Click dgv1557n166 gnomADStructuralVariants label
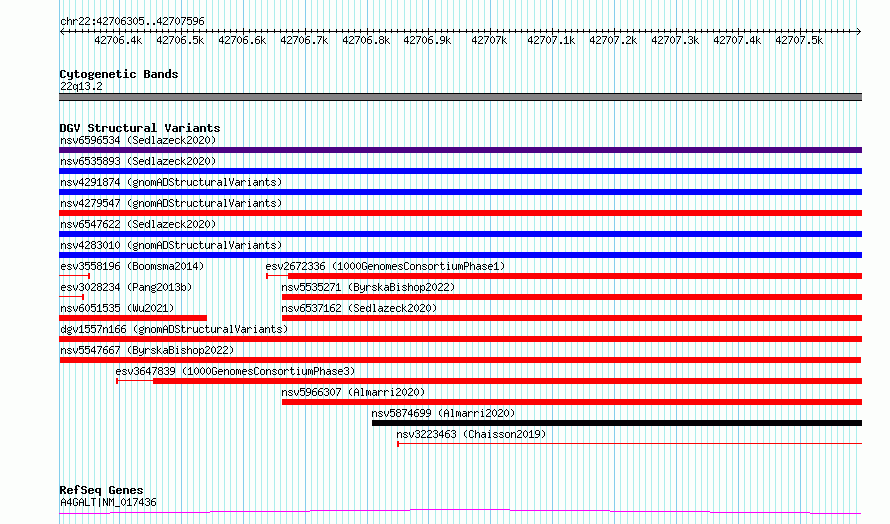 174,329
